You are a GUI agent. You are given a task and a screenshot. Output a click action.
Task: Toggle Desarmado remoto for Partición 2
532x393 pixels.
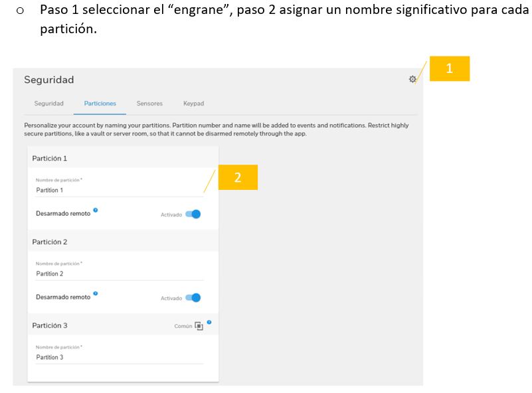pos(193,297)
